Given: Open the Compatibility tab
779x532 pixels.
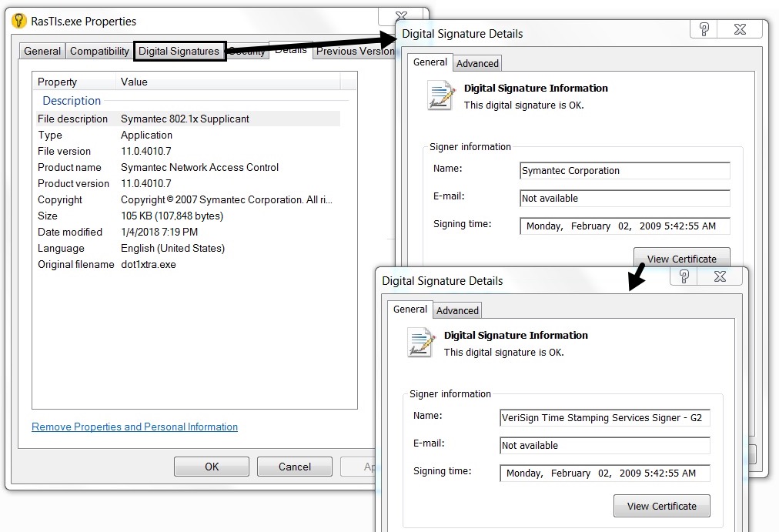Looking at the screenshot, I should tap(99, 51).
